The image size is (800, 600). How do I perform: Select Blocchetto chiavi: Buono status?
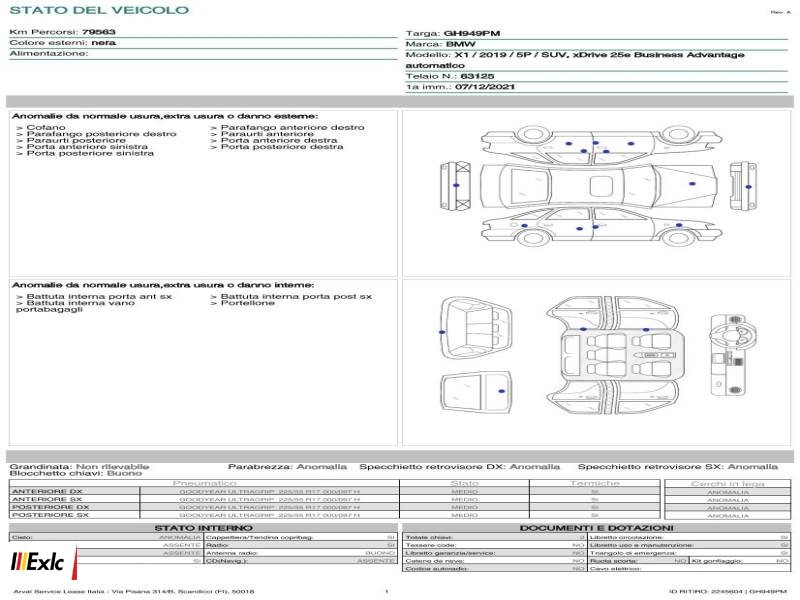(76, 473)
